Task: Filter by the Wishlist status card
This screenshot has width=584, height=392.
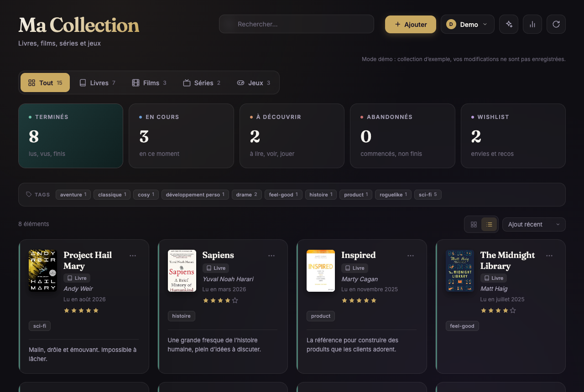Action: pos(513,136)
